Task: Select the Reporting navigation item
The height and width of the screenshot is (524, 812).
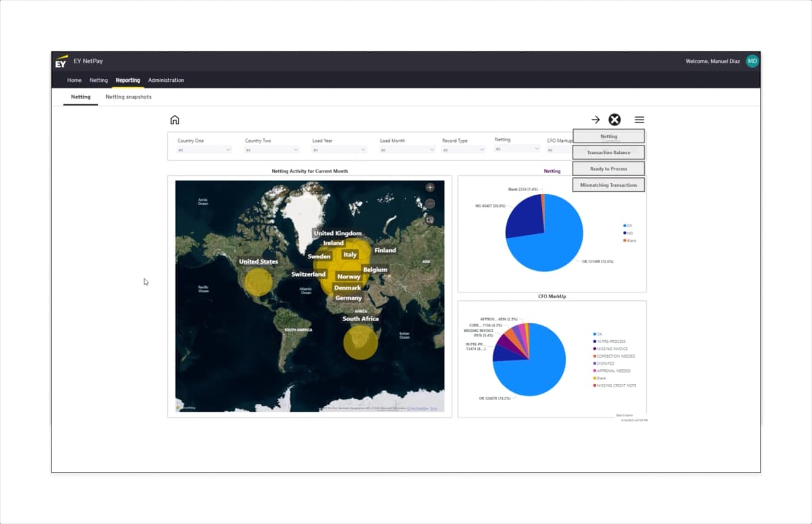Action: pyautogui.click(x=128, y=80)
